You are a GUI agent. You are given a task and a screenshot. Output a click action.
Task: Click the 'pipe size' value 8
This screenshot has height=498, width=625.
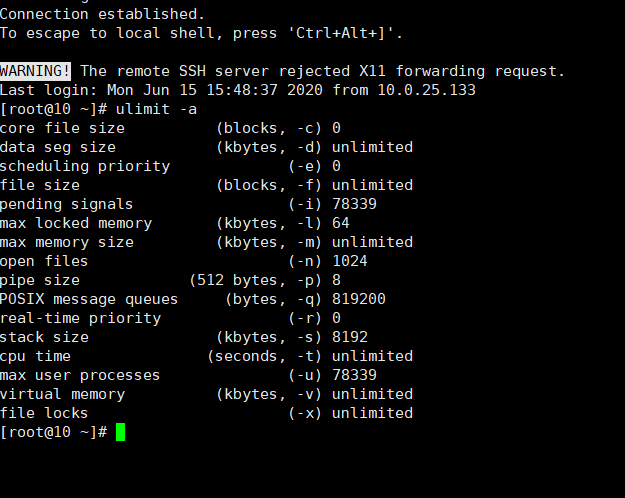click(336, 280)
